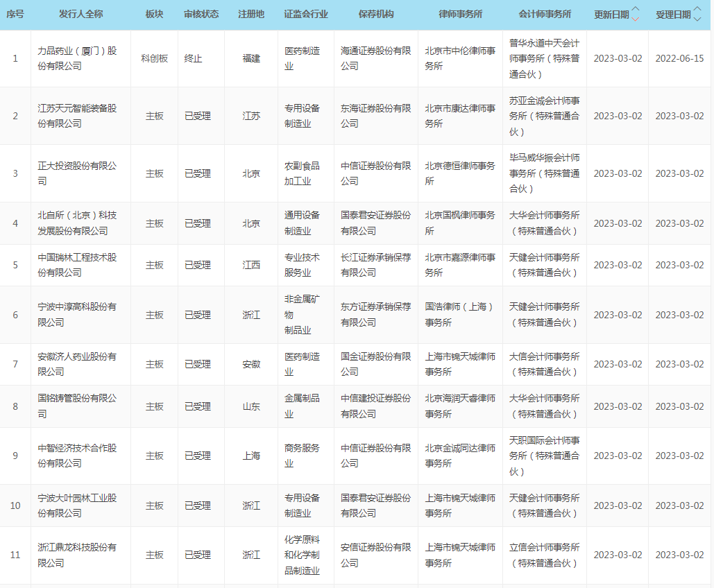Open 中国瑞林工程技术股份有限公司 entry
Image resolution: width=714 pixels, height=588 pixels.
coord(77,265)
